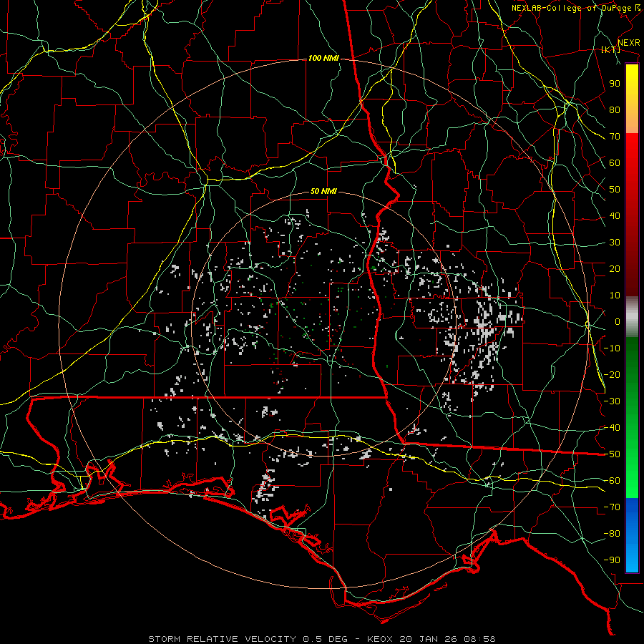The height and width of the screenshot is (644, 644).
Task: Select the red band of velocity color bar
Action: [632, 215]
